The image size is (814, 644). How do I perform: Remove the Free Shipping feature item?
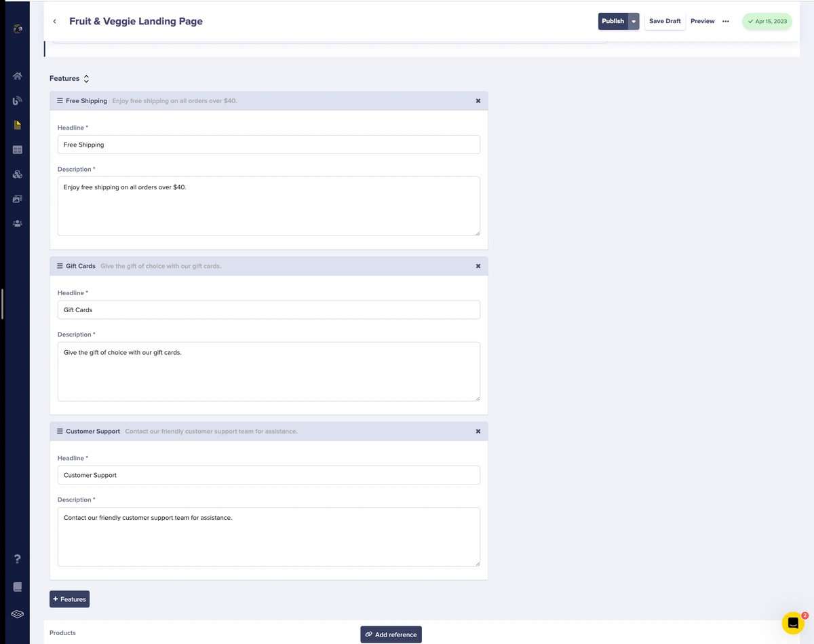pos(478,101)
